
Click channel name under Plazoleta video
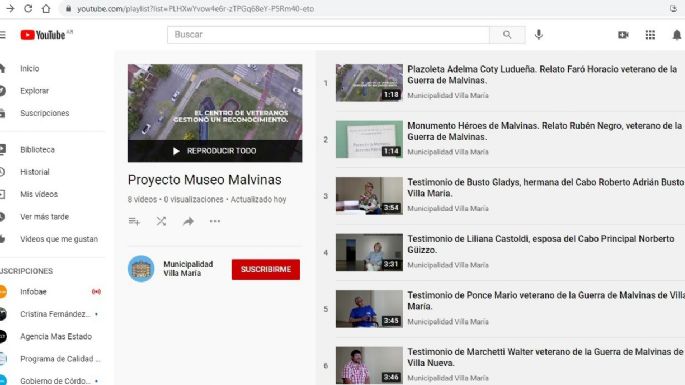click(448, 95)
